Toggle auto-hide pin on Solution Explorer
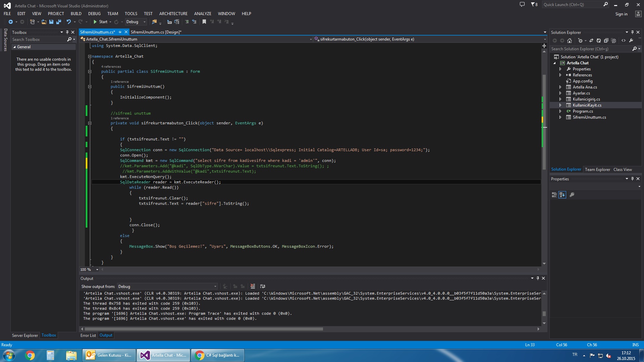 pos(633,32)
